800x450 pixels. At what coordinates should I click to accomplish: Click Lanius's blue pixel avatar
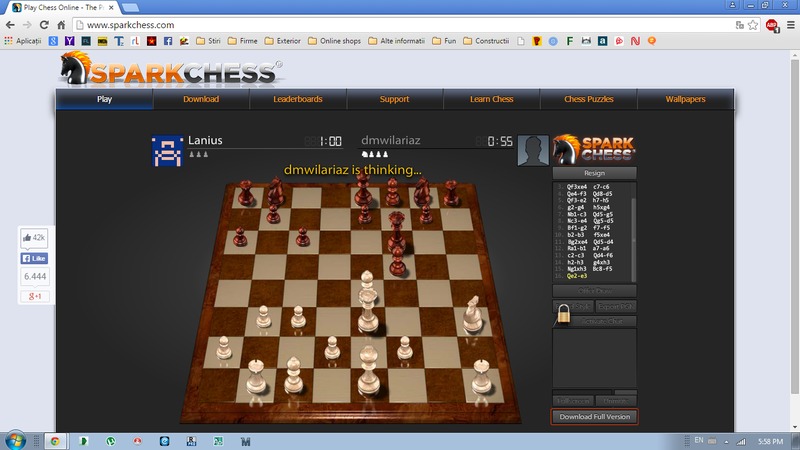167,151
